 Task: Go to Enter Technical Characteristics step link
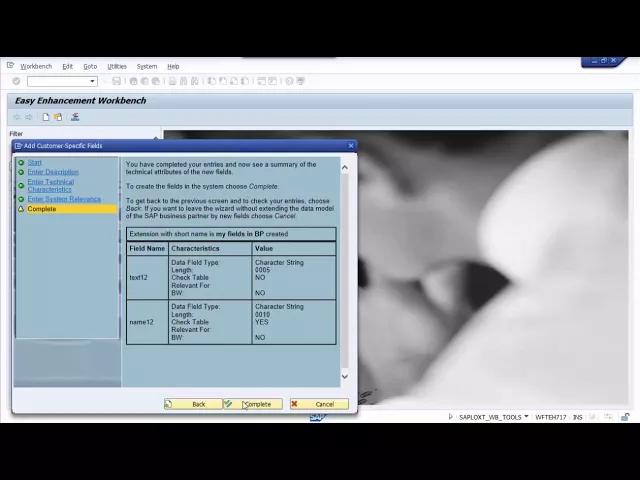(x=51, y=185)
